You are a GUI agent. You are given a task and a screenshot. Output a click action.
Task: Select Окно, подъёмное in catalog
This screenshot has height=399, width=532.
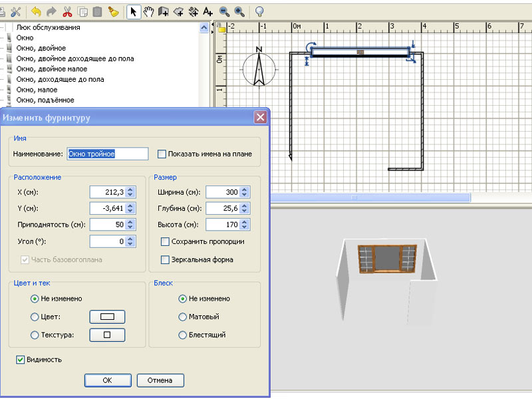click(45, 100)
